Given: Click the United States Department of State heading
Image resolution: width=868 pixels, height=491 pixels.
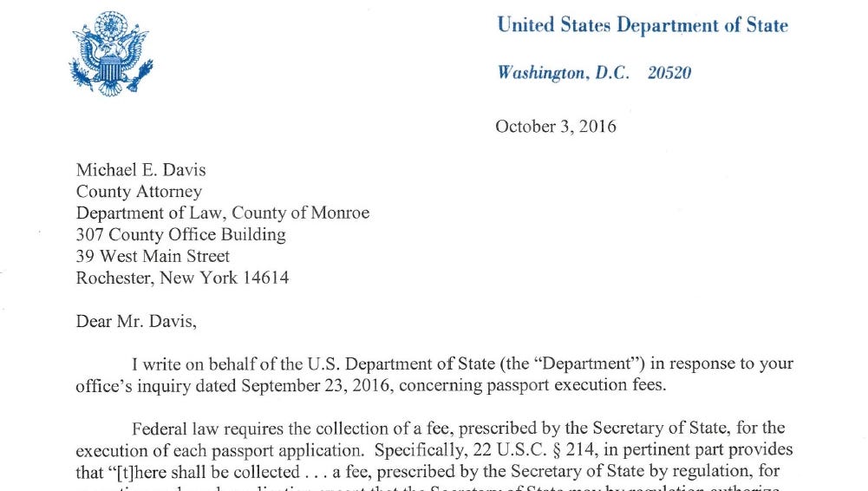Looking at the screenshot, I should pyautogui.click(x=642, y=25).
